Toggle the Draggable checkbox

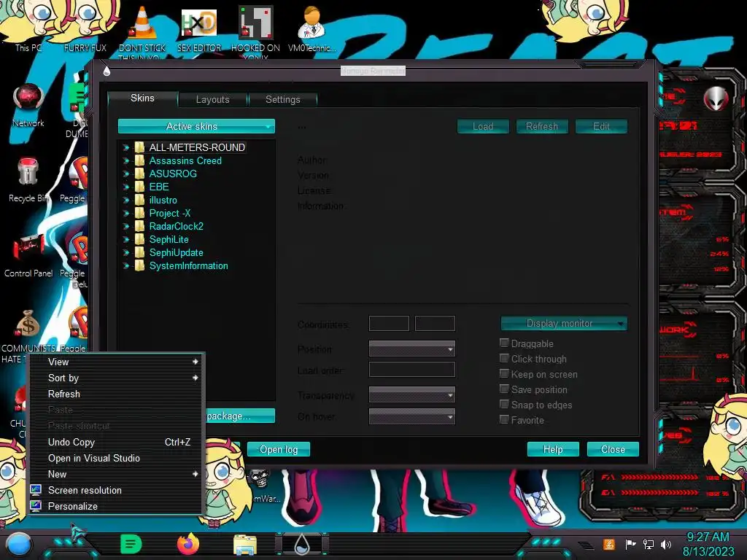point(504,343)
